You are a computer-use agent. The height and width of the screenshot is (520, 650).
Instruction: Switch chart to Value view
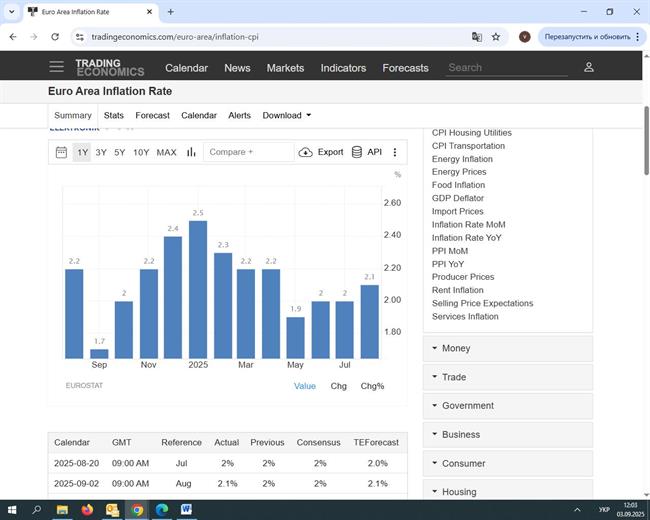click(305, 386)
